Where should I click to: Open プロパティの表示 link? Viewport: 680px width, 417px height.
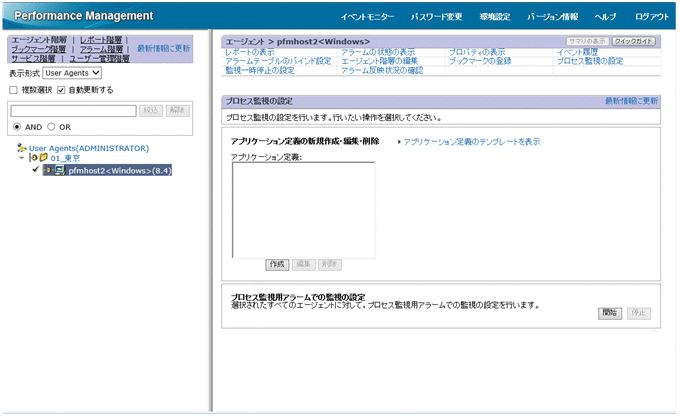coord(477,52)
